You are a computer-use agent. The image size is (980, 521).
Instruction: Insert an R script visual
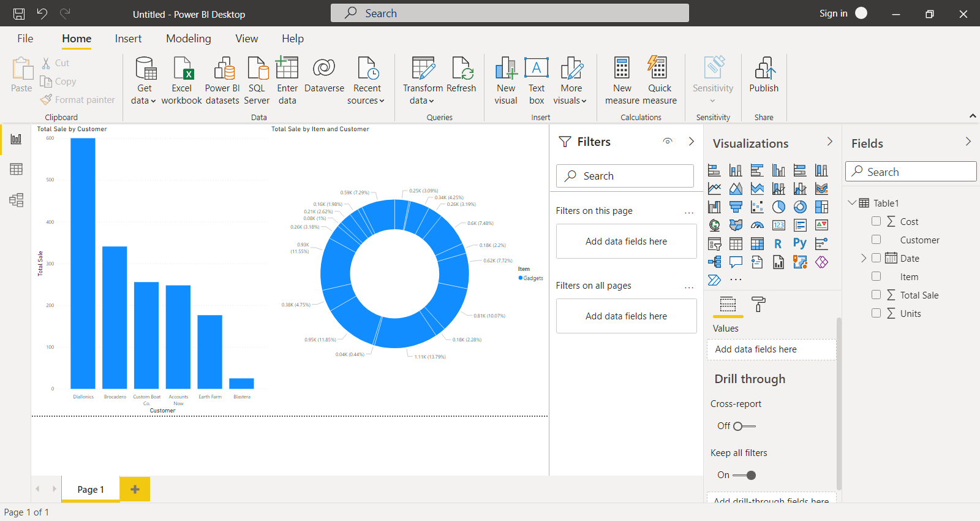click(x=778, y=244)
